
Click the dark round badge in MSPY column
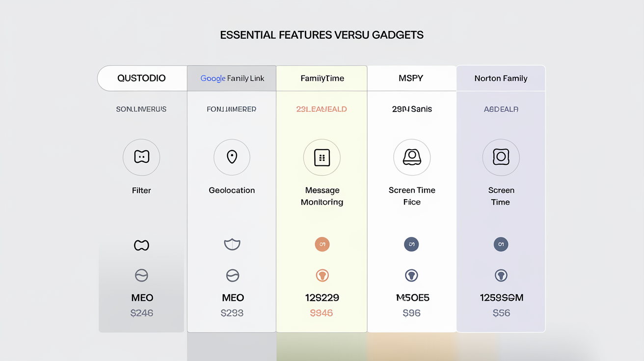411,244
